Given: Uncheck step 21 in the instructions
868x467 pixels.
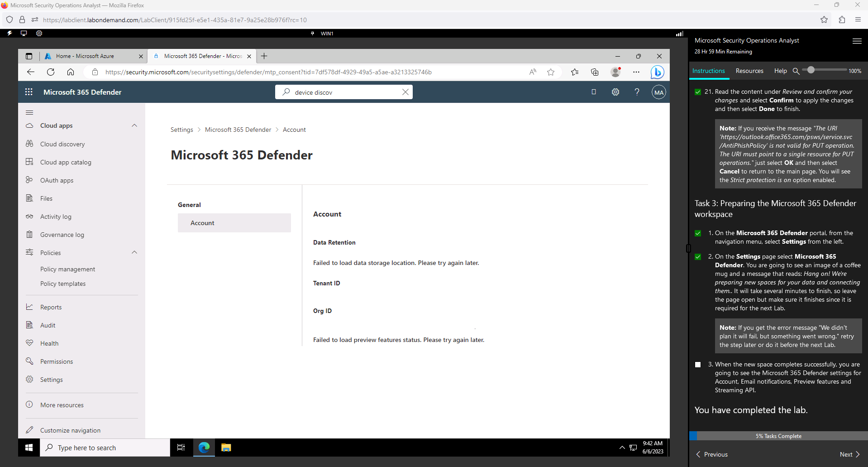Looking at the screenshot, I should [697, 91].
